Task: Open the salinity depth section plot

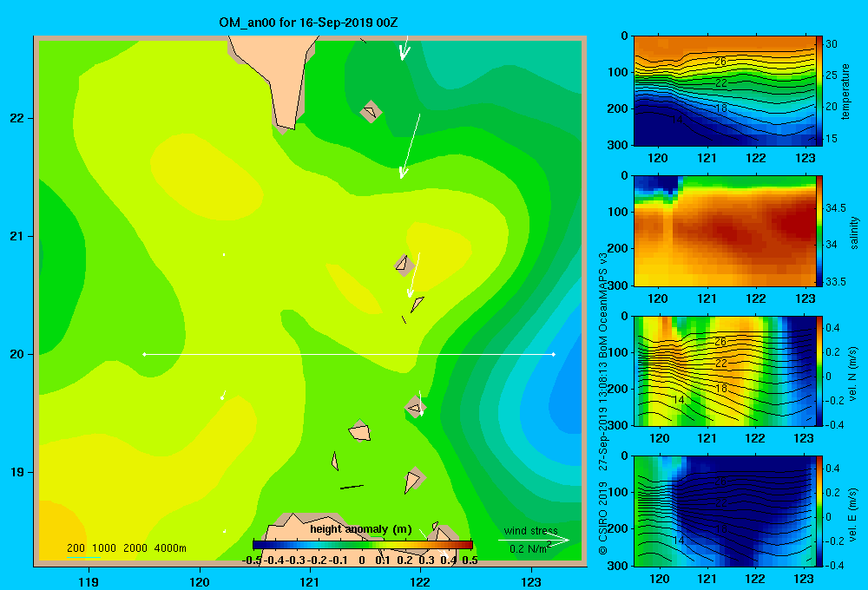Action: point(725,231)
